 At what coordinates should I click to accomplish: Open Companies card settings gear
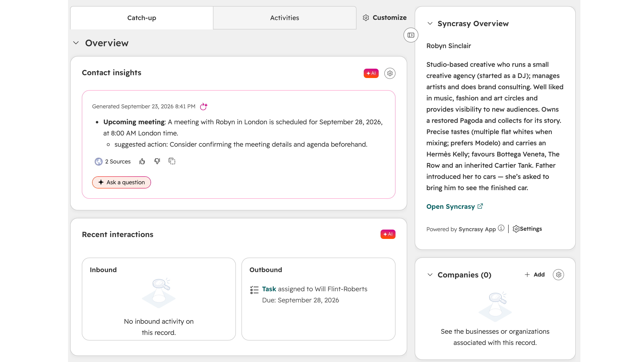(558, 275)
